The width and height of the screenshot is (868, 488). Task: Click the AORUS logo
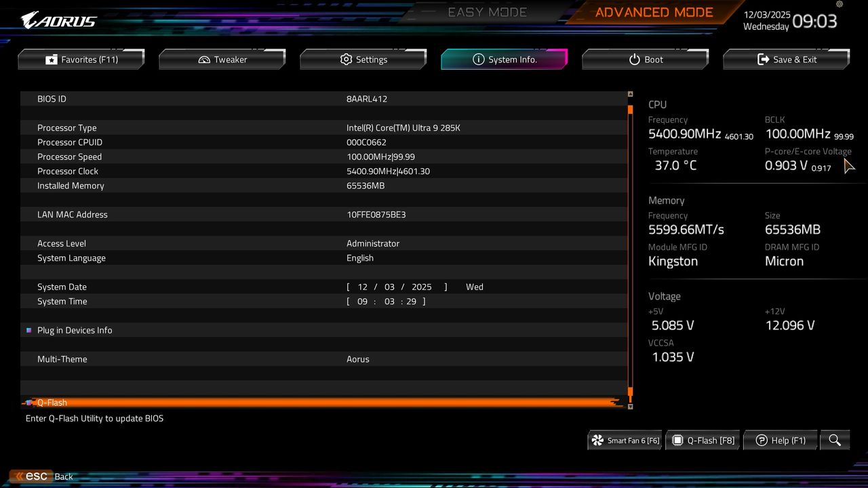tap(58, 19)
